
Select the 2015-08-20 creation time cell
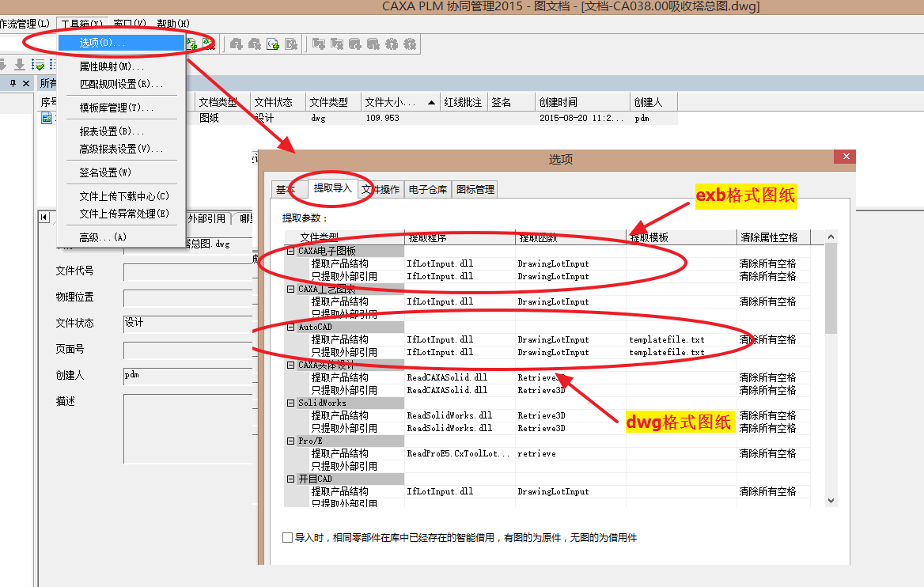point(581,119)
